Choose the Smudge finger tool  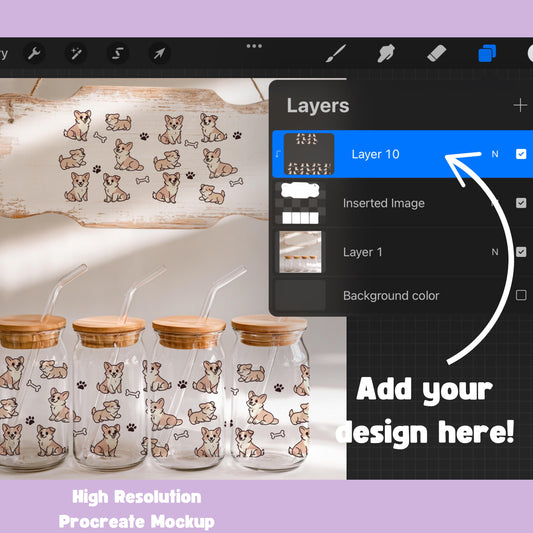pyautogui.click(x=386, y=53)
